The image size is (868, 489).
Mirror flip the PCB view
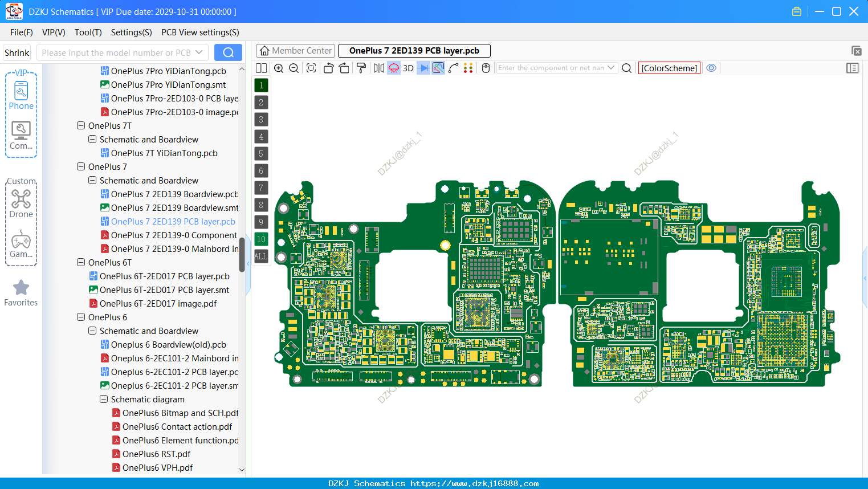(x=379, y=68)
